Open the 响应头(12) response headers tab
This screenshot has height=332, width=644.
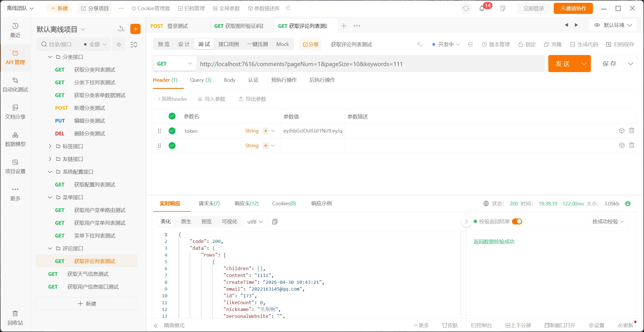coord(246,203)
